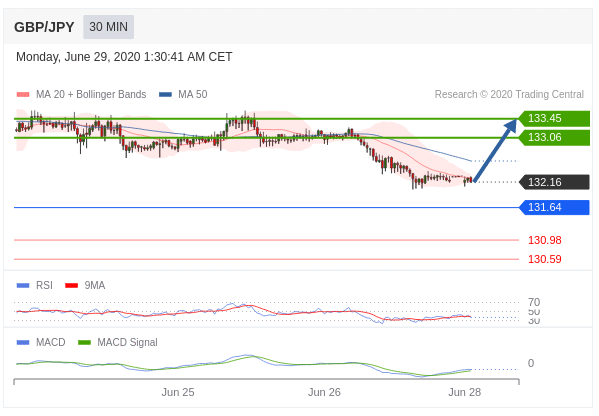Image resolution: width=599 pixels, height=416 pixels.
Task: Toggle the MA 20 + Bollinger Bands legend
Action: pos(81,94)
